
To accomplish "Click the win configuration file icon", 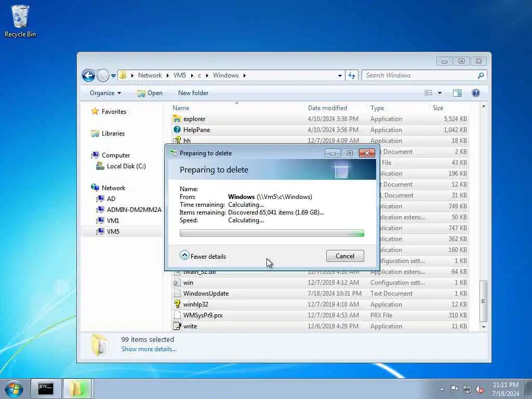I will pos(177,283).
